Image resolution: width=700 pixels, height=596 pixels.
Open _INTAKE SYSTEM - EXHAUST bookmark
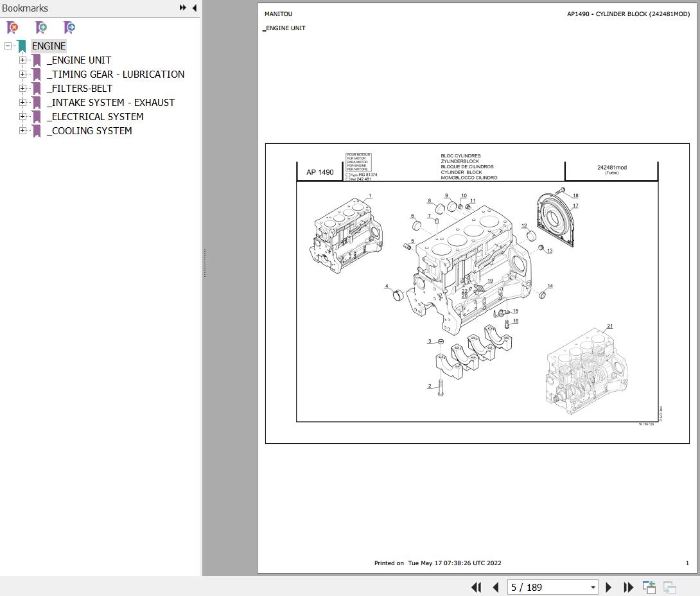point(110,103)
